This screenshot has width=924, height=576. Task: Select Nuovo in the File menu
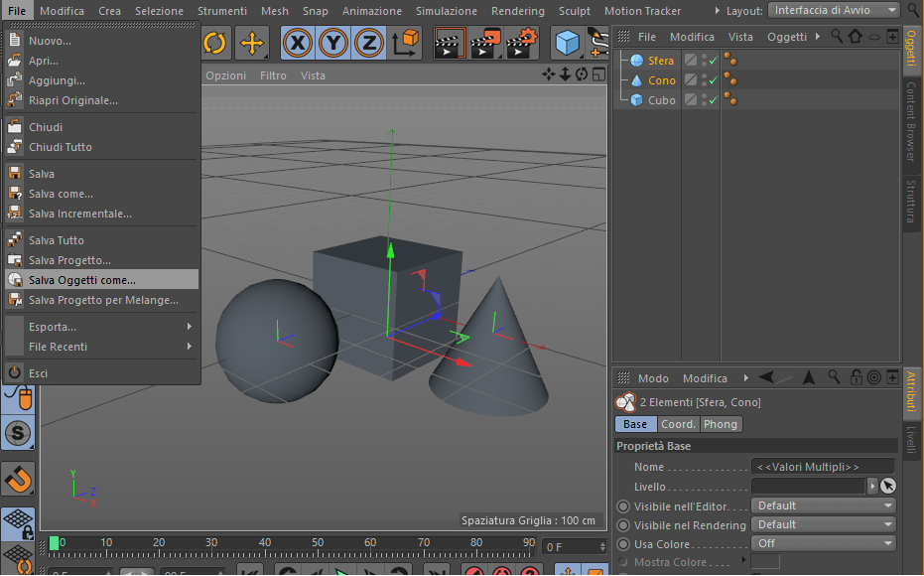101,40
